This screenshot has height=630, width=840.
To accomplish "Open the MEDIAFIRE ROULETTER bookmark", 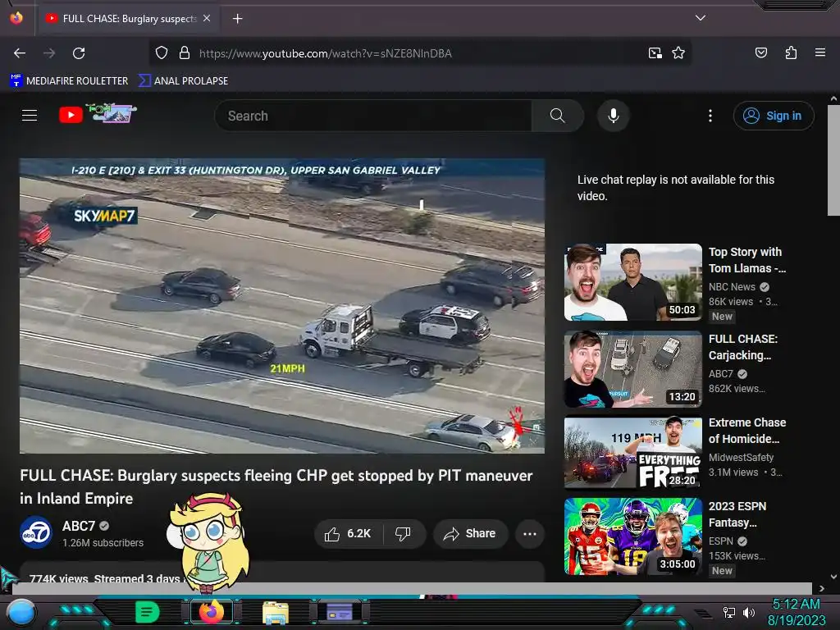I will coord(69,81).
